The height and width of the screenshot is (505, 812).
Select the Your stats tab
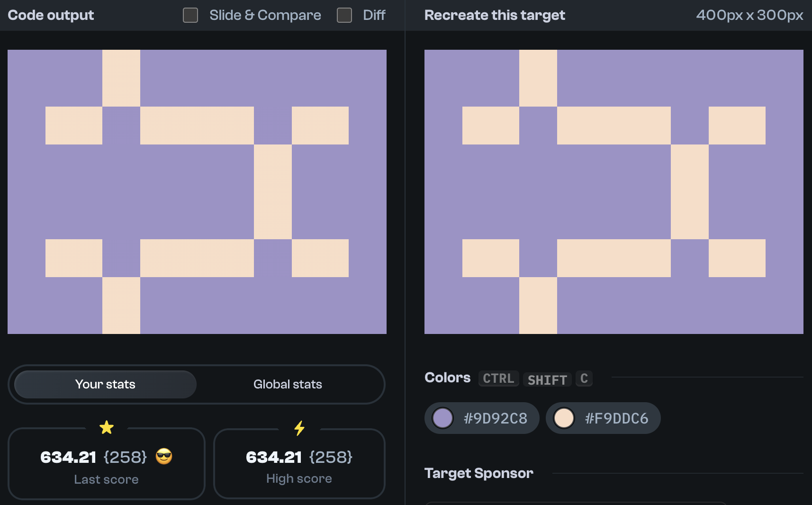tap(105, 384)
